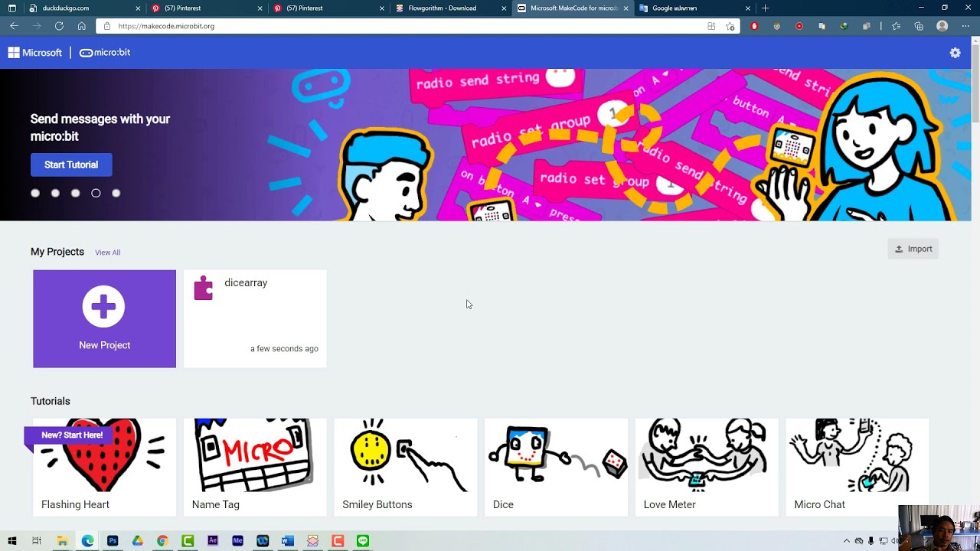Open Microsoft Word from the taskbar
The image size is (980, 551).
click(x=287, y=541)
